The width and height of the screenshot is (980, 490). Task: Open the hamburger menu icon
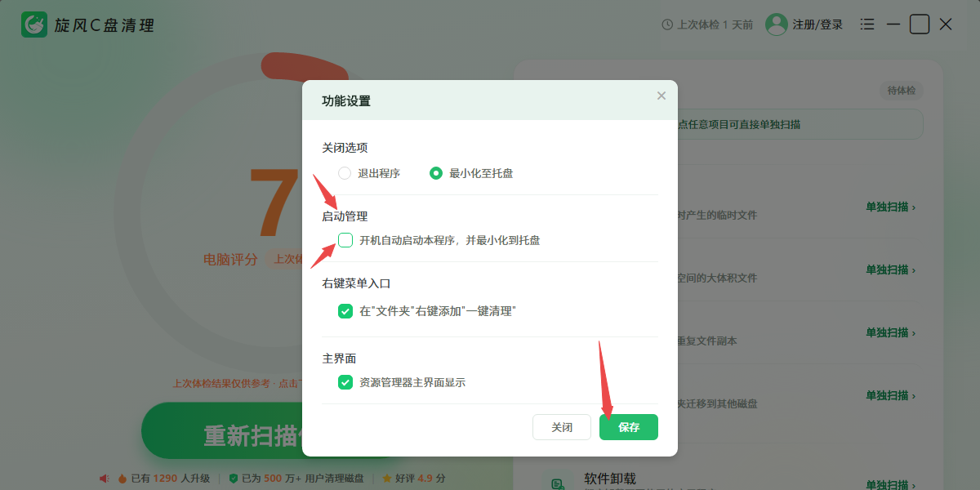point(867,24)
